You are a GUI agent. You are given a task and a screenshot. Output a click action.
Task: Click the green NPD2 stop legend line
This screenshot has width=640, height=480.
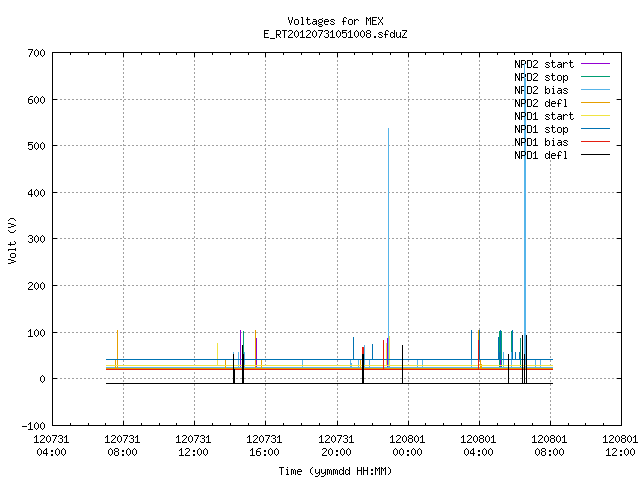596,77
